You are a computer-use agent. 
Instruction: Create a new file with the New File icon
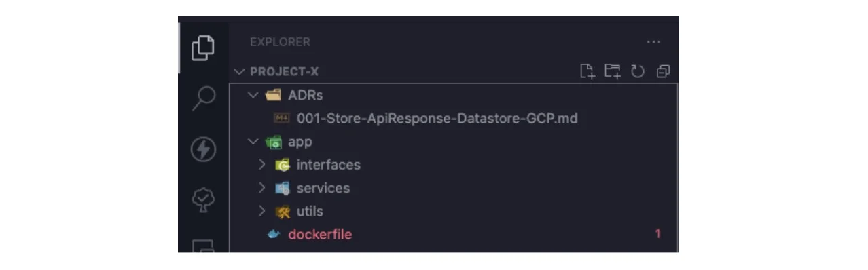[x=587, y=71]
